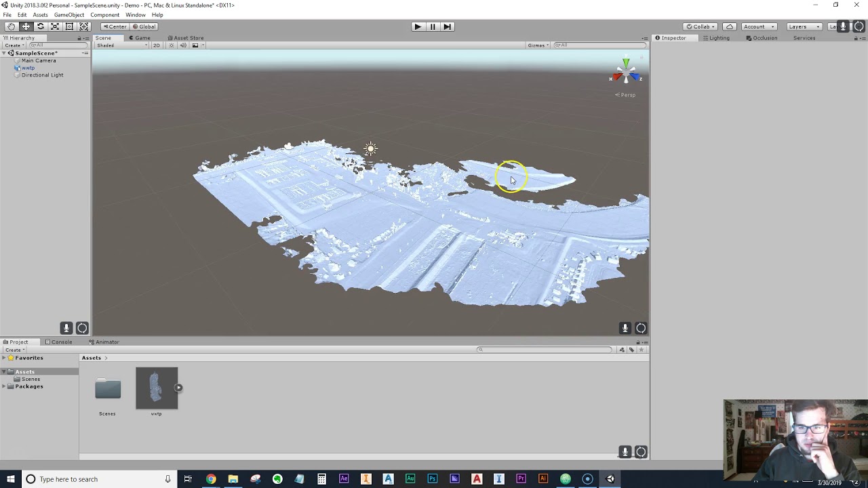Open the Shaded draw mode dropdown
This screenshot has width=868, height=488.
[122, 45]
